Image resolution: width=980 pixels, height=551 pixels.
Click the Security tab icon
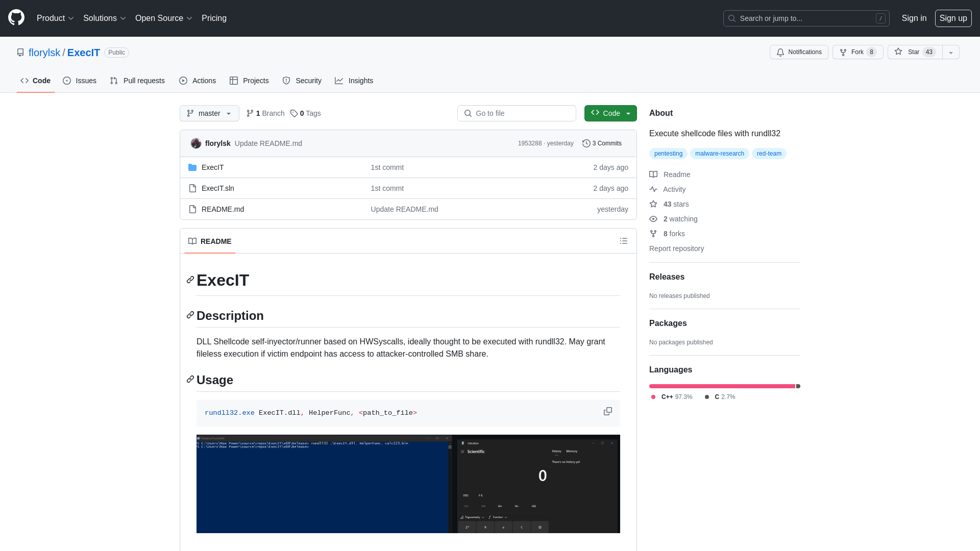(286, 81)
